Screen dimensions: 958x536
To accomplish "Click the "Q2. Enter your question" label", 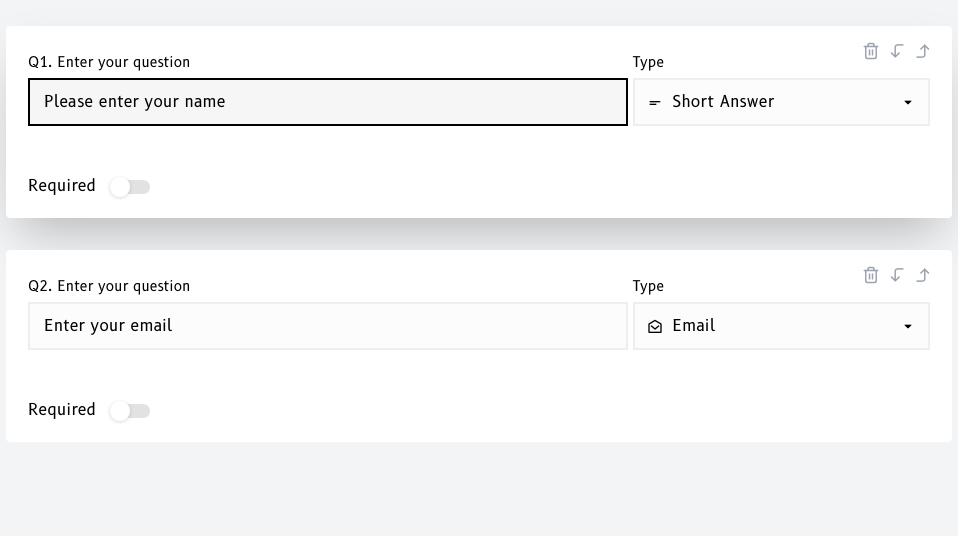I will 109,286.
